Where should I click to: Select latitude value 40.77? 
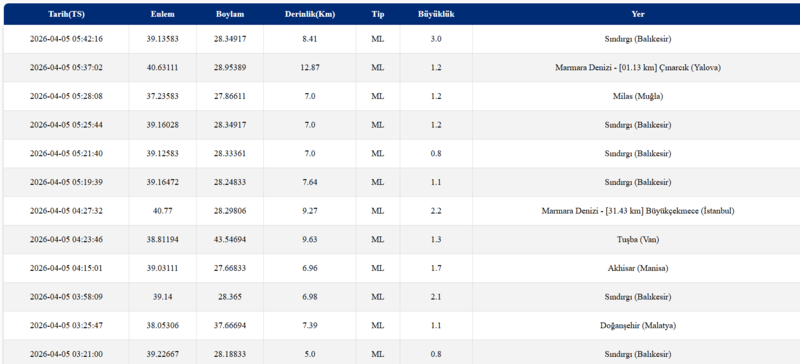pyautogui.click(x=163, y=210)
